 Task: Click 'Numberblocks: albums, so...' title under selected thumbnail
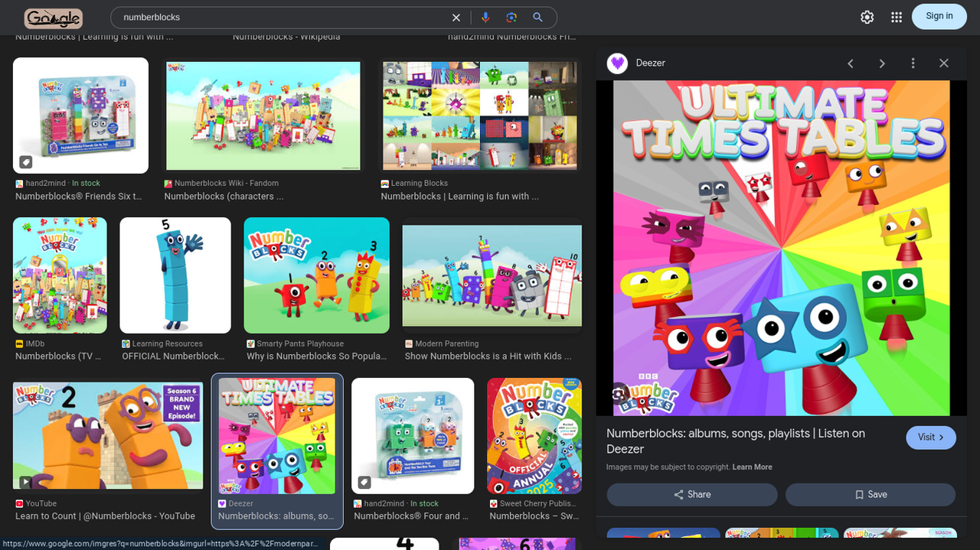pos(276,516)
